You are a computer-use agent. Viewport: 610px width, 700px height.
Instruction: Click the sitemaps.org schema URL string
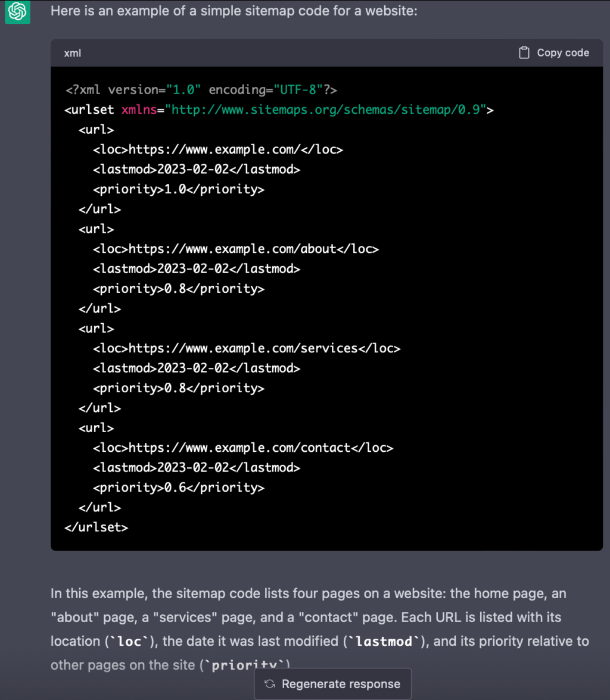[329, 110]
